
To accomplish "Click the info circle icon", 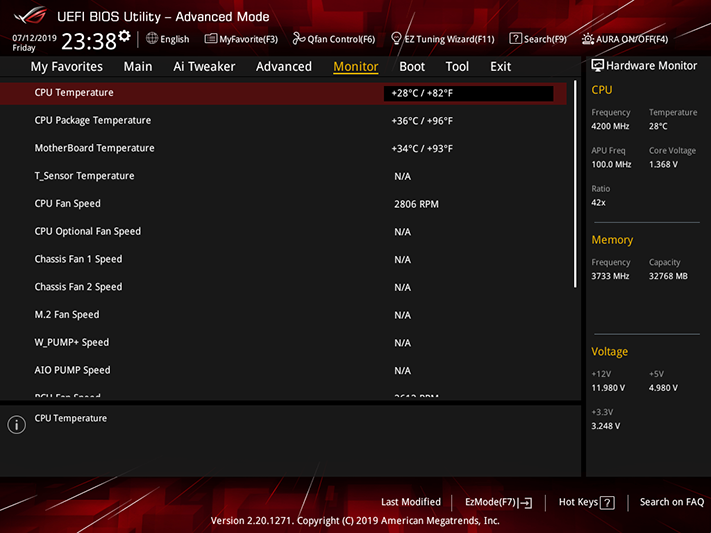I will click(x=17, y=425).
